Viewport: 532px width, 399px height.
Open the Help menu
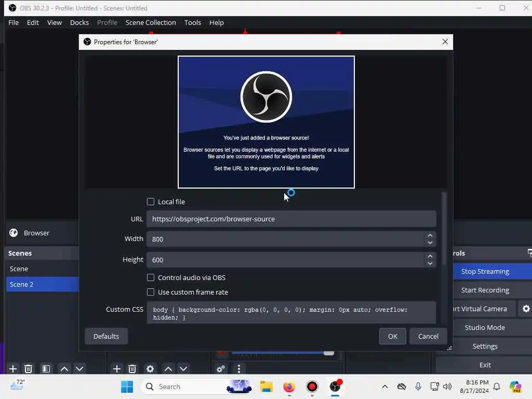point(217,22)
